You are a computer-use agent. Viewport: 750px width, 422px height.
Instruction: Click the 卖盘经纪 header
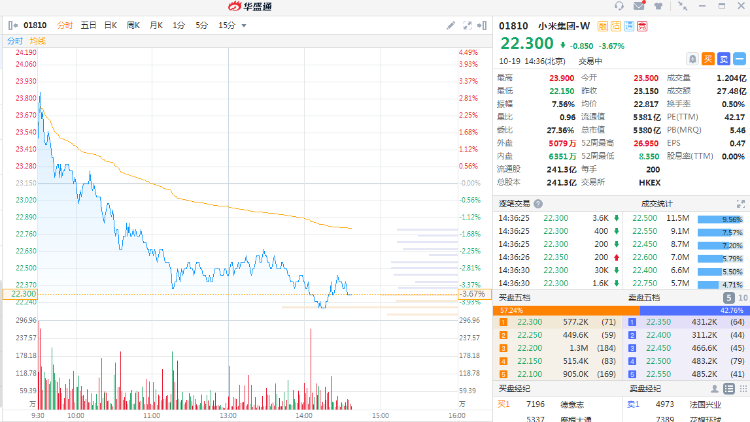[645, 389]
